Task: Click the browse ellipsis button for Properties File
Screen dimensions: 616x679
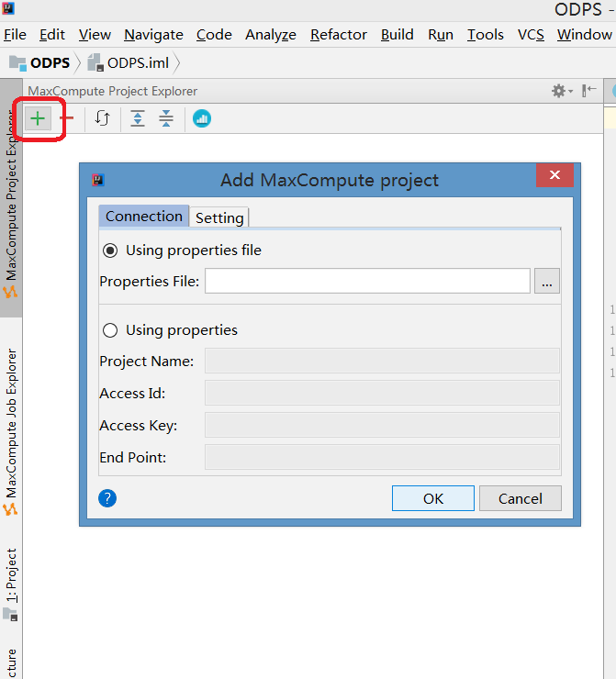Action: click(547, 281)
